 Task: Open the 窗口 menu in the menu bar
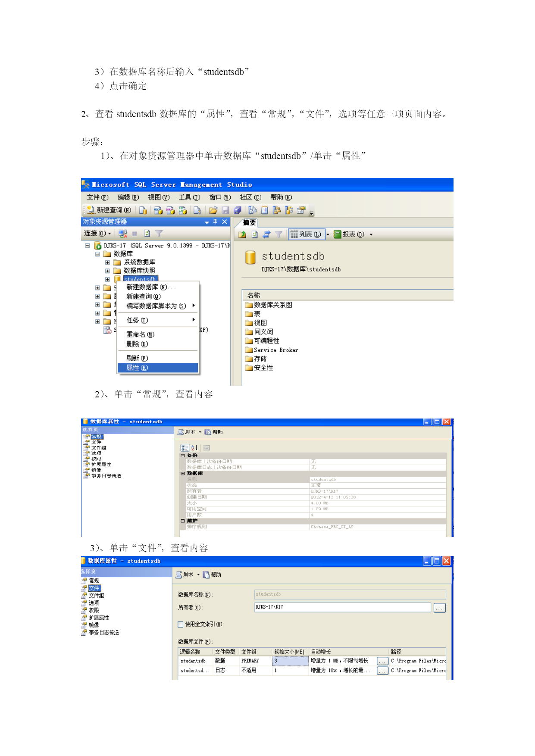220,197
